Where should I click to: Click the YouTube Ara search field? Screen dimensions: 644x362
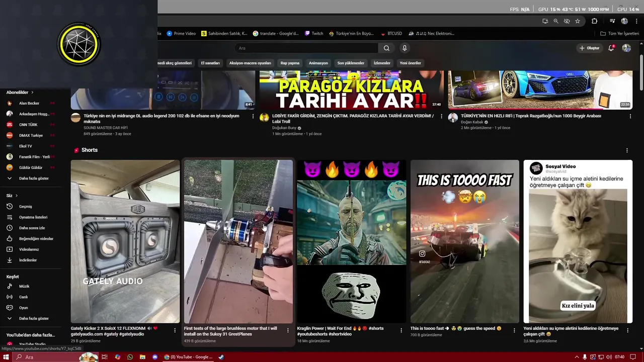pyautogui.click(x=306, y=48)
